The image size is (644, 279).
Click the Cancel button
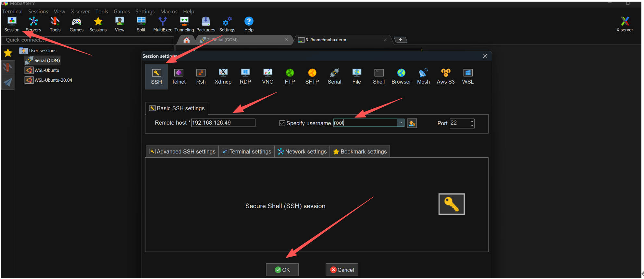(342, 270)
